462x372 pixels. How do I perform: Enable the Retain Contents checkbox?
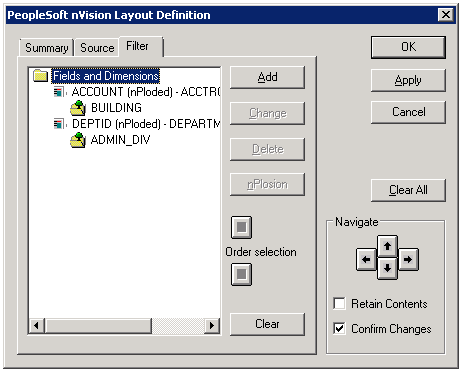(x=339, y=304)
